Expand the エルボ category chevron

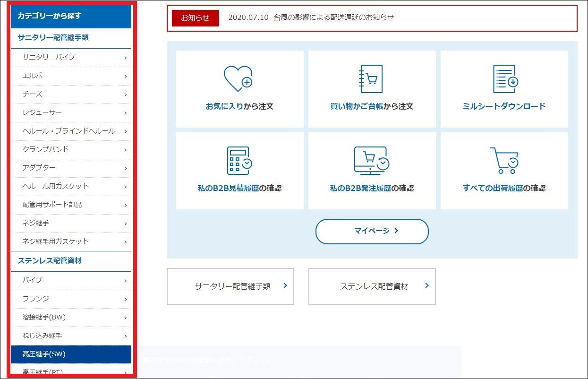[x=125, y=76]
